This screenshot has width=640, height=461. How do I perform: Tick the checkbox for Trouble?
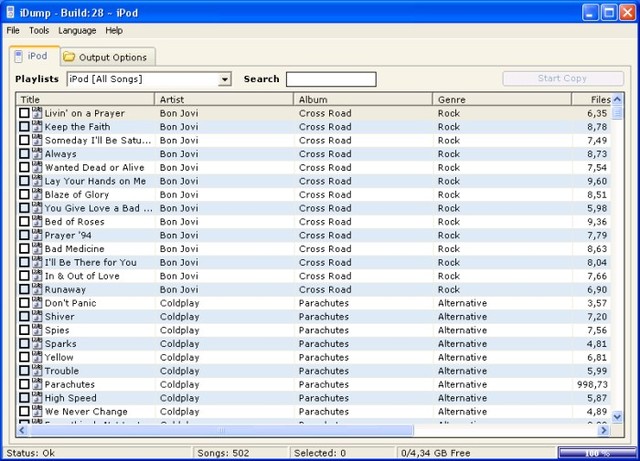(x=24, y=370)
